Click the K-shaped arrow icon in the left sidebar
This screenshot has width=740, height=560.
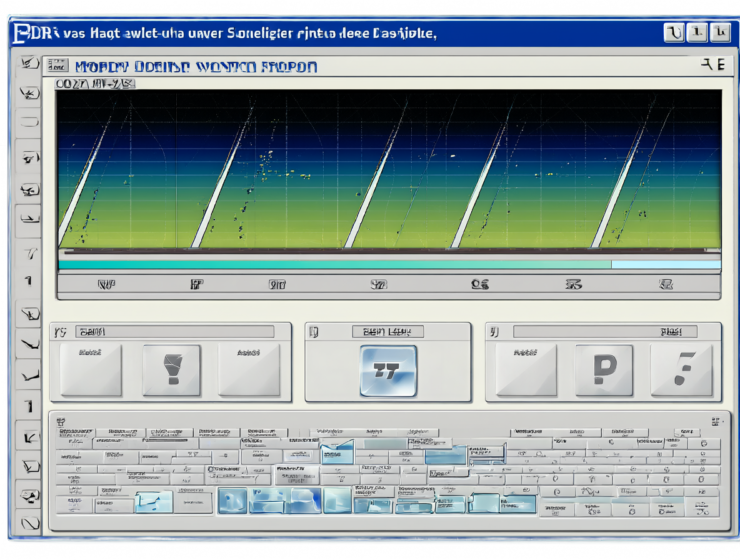point(30,438)
